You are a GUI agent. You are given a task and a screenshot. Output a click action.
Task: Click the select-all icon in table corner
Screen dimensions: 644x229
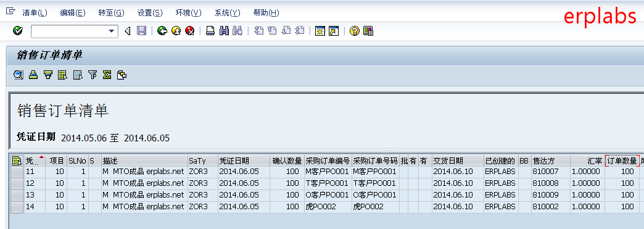17,160
